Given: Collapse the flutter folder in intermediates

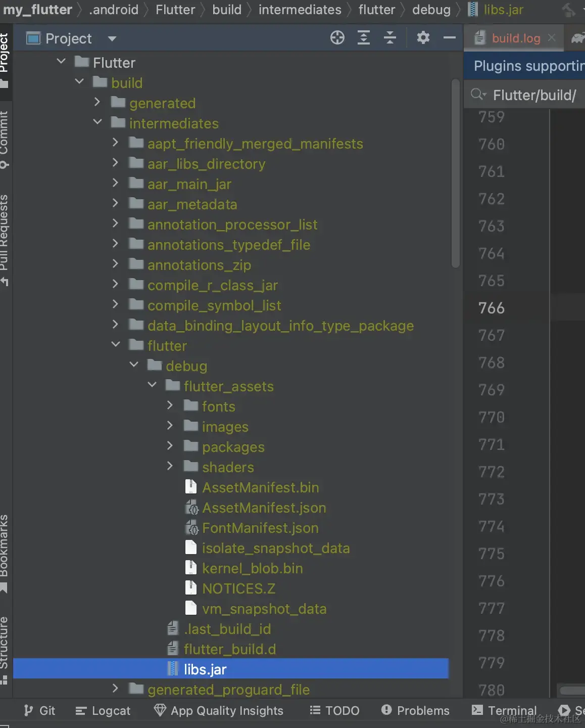Looking at the screenshot, I should [x=116, y=344].
